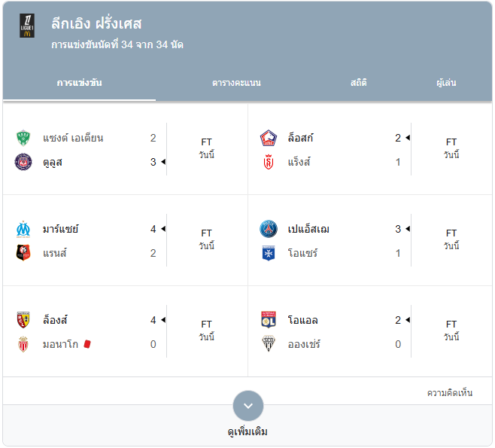Click the Rennes black-red crest

coord(23,253)
